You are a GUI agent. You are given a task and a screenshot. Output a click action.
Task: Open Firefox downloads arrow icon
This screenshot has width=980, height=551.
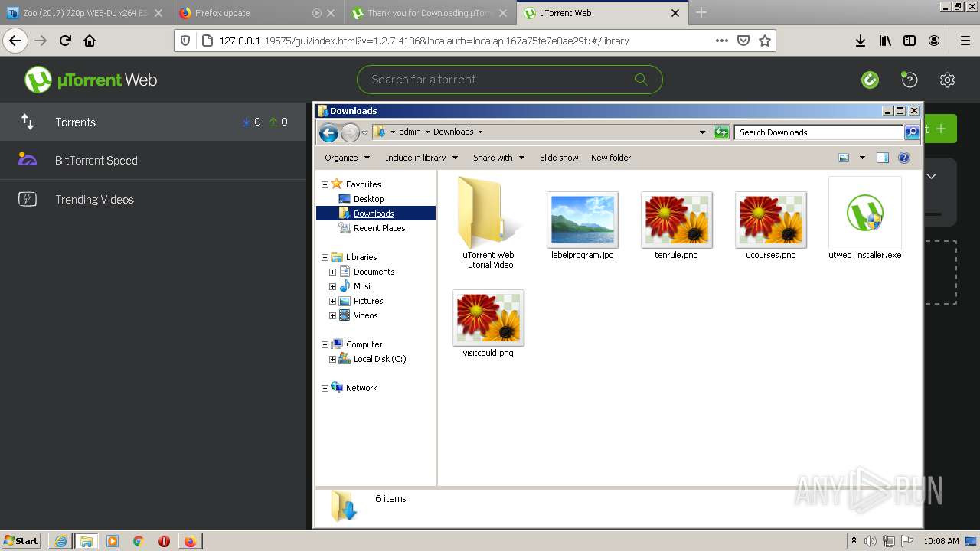point(861,41)
